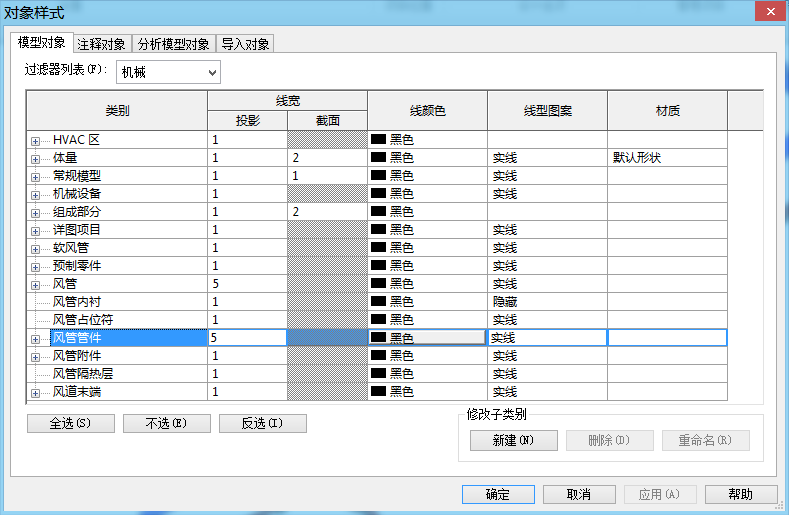Expand the 风道末端 tree node

tap(35, 393)
